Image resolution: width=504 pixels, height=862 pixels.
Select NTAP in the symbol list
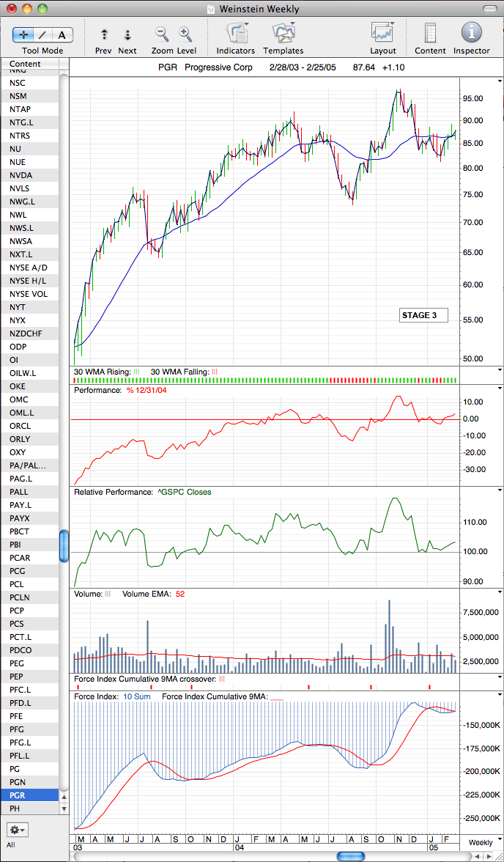click(30, 109)
